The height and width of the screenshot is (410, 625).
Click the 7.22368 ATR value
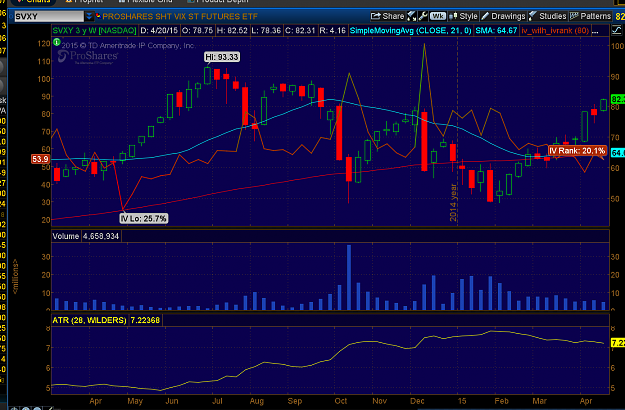tap(145, 320)
